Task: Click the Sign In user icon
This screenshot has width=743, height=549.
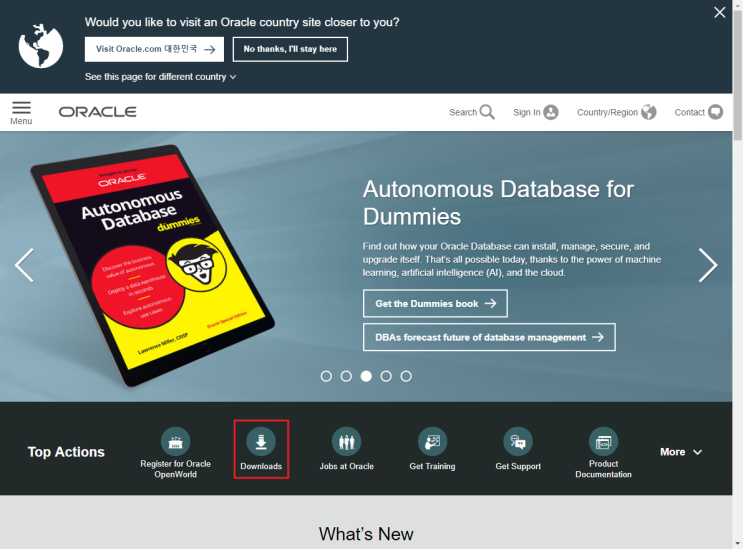Action: coord(551,112)
